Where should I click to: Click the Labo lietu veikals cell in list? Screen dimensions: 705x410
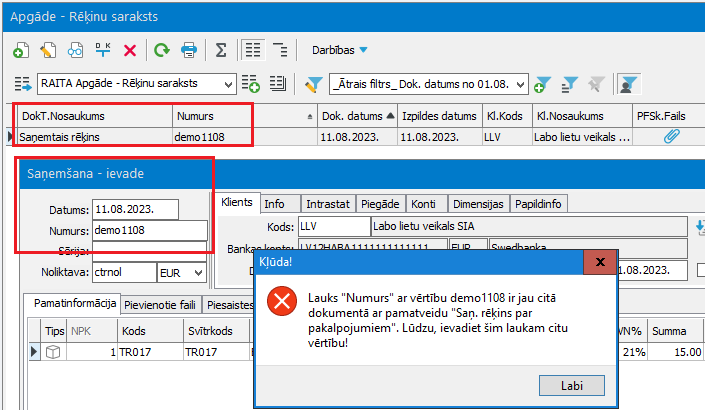pyautogui.click(x=582, y=137)
